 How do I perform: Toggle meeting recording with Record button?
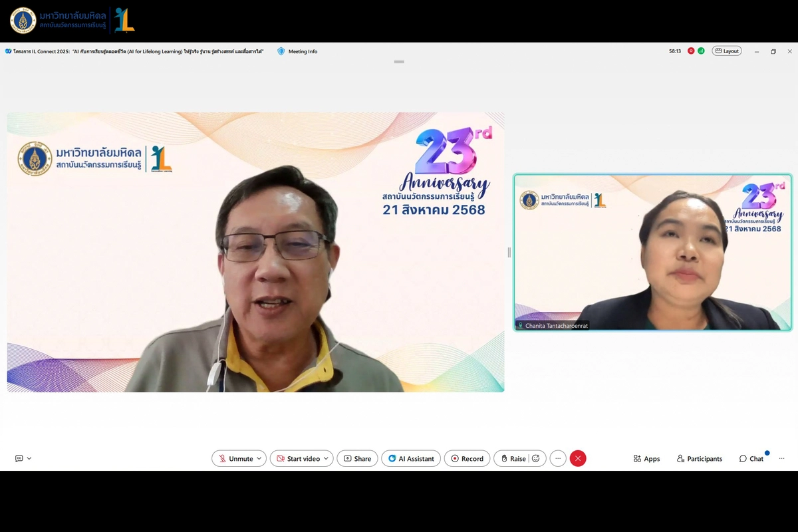tap(467, 459)
